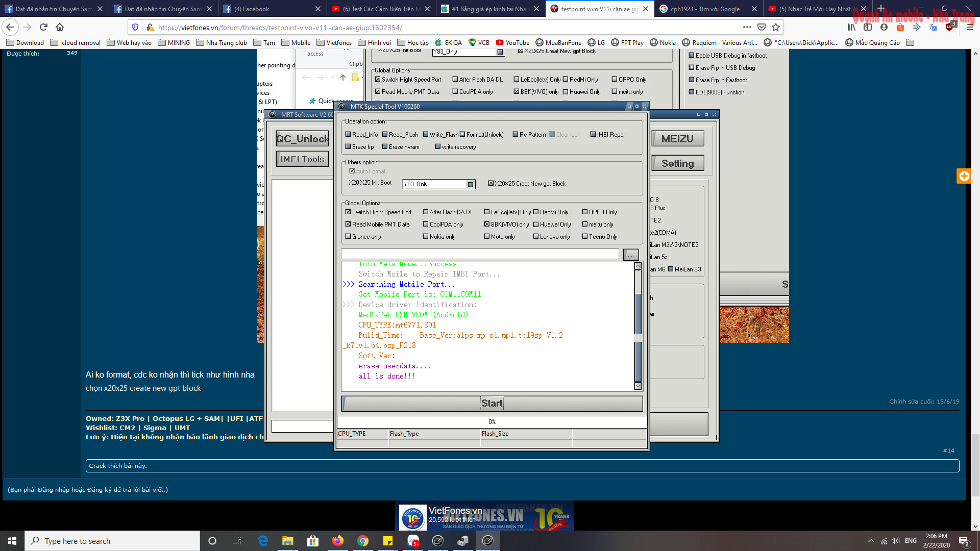The height and width of the screenshot is (551, 980).
Task: Toggle the sidebar view icon
Action: coord(868,27)
